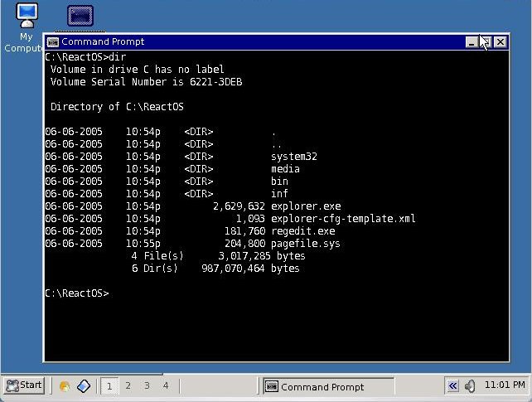The image size is (532, 402).
Task: Click the 11:01 PM clock
Action: click(505, 385)
